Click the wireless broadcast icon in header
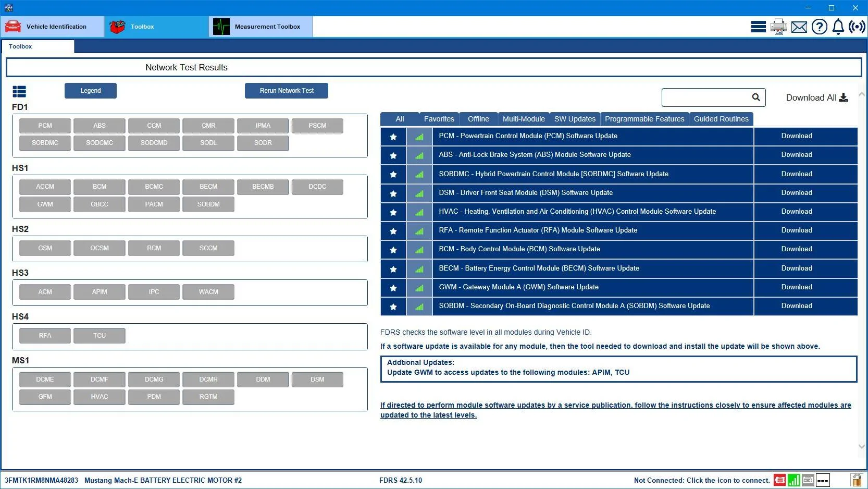868x489 pixels. coord(857,27)
